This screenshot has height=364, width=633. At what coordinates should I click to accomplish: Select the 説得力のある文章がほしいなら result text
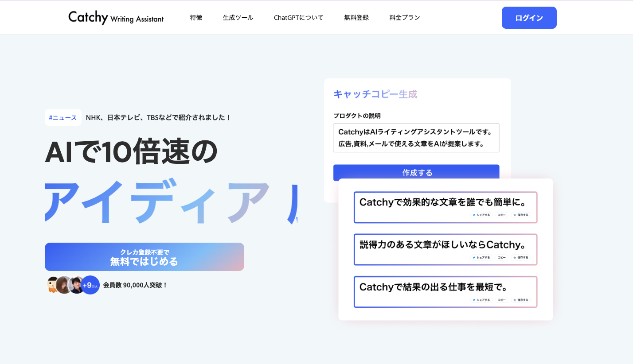pos(442,244)
